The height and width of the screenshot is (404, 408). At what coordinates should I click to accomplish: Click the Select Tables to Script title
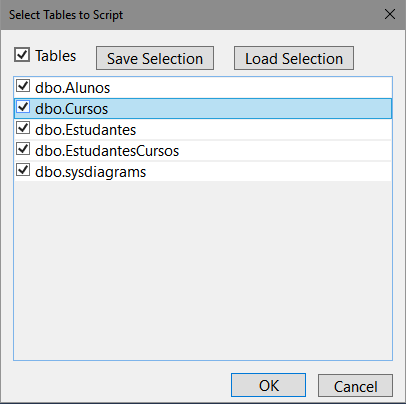[66, 15]
